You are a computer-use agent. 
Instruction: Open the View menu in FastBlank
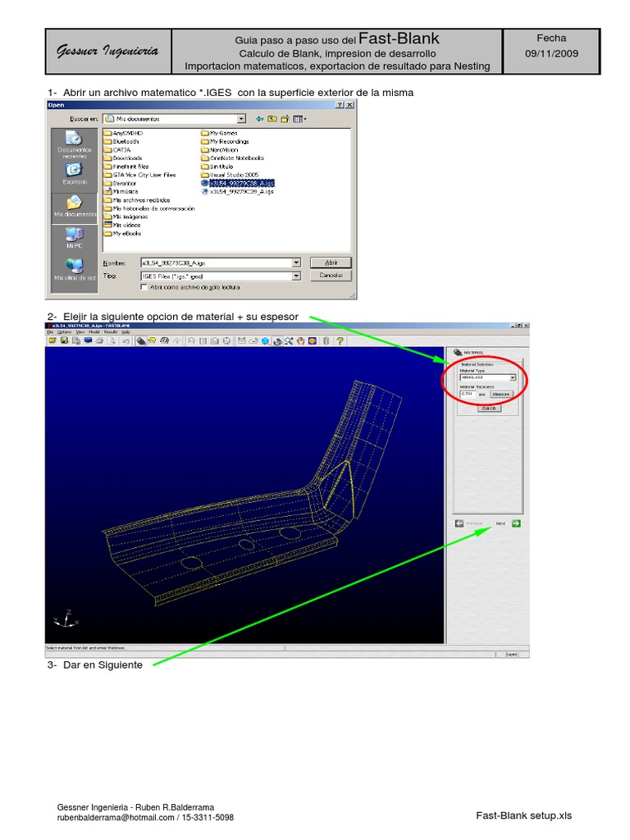tap(80, 332)
